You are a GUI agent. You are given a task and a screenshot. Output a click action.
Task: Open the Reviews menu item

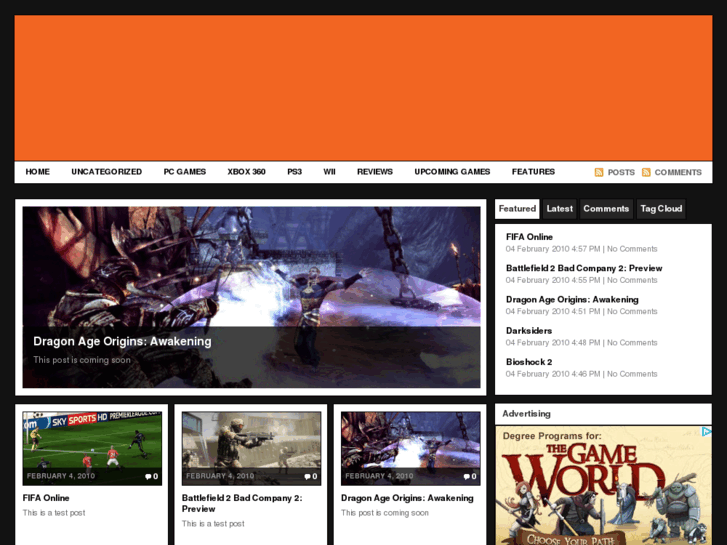[x=375, y=172]
